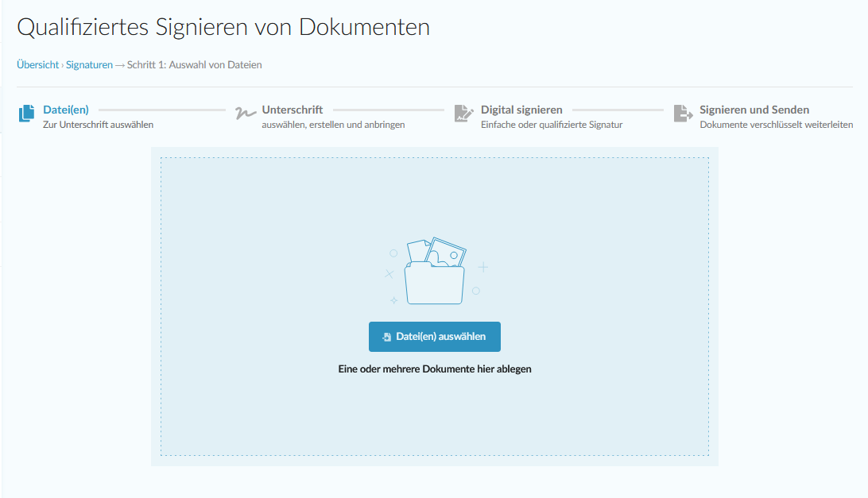The image size is (868, 498).
Task: Open the Signaturen breadcrumb link
Action: [x=89, y=65]
